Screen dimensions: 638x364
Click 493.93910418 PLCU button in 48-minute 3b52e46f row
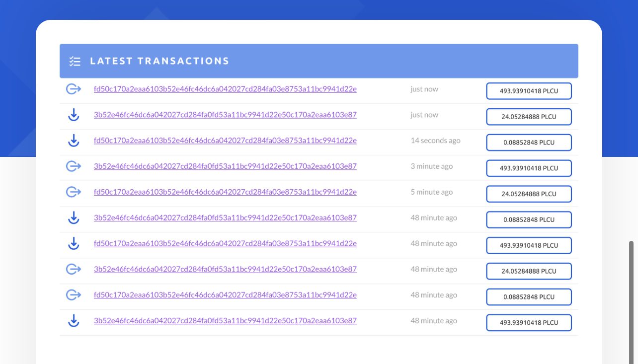529,323
